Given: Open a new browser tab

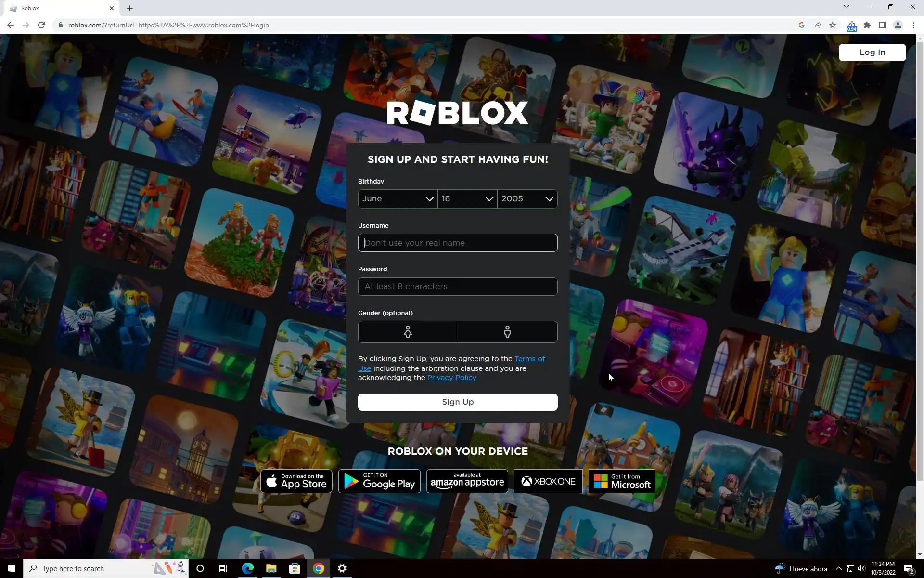Looking at the screenshot, I should (x=130, y=8).
